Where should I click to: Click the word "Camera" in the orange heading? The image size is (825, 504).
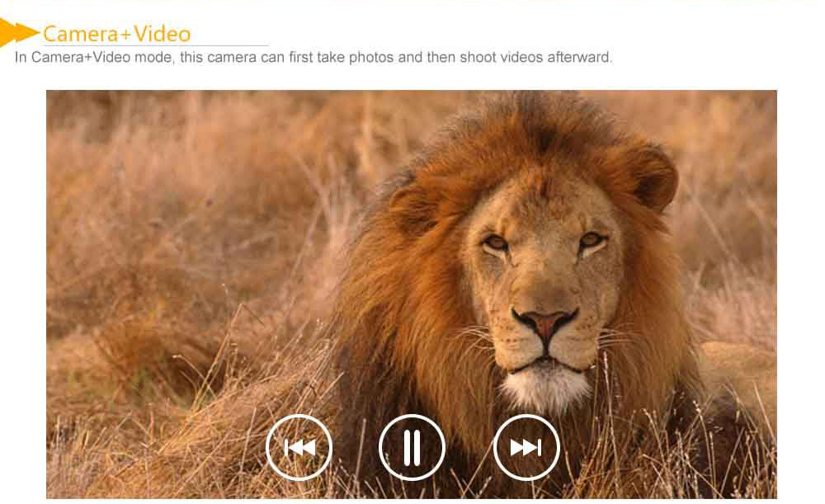click(81, 34)
